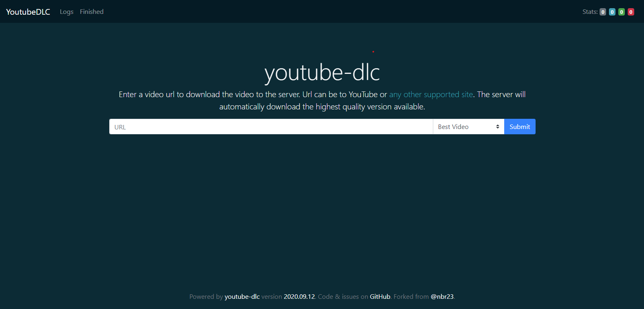The width and height of the screenshot is (644, 309).
Task: Click the 'Stats:' label
Action: [x=590, y=12]
